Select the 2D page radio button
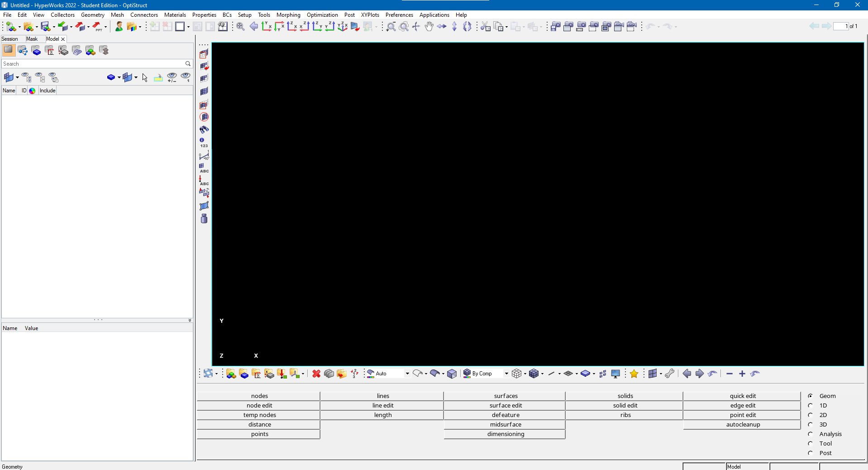This screenshot has width=868, height=470. pos(811,415)
